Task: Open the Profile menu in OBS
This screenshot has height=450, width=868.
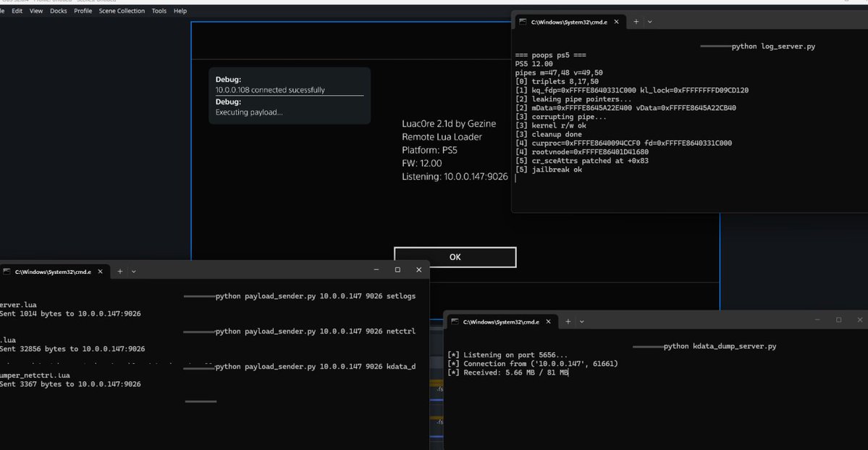Action: 83,11
